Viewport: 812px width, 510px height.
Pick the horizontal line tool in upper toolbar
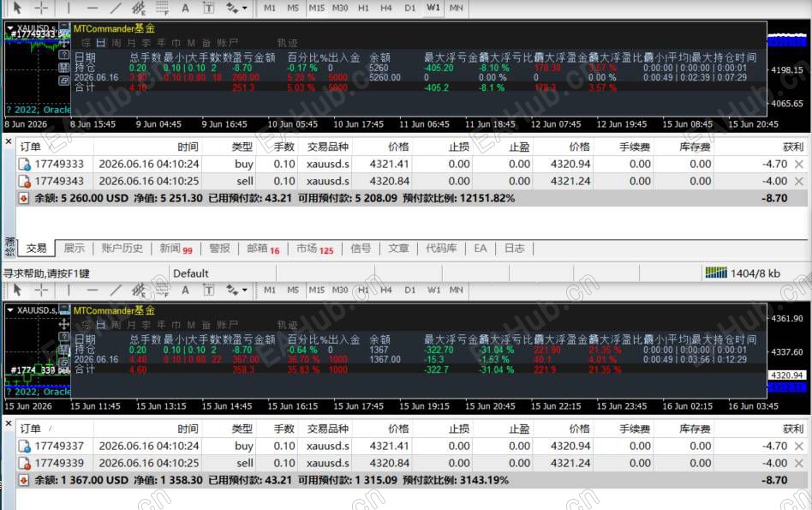(93, 8)
